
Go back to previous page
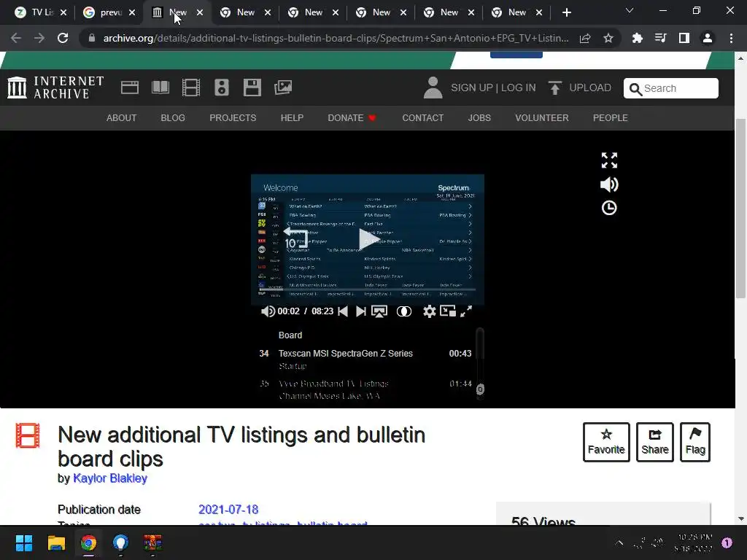click(x=16, y=38)
